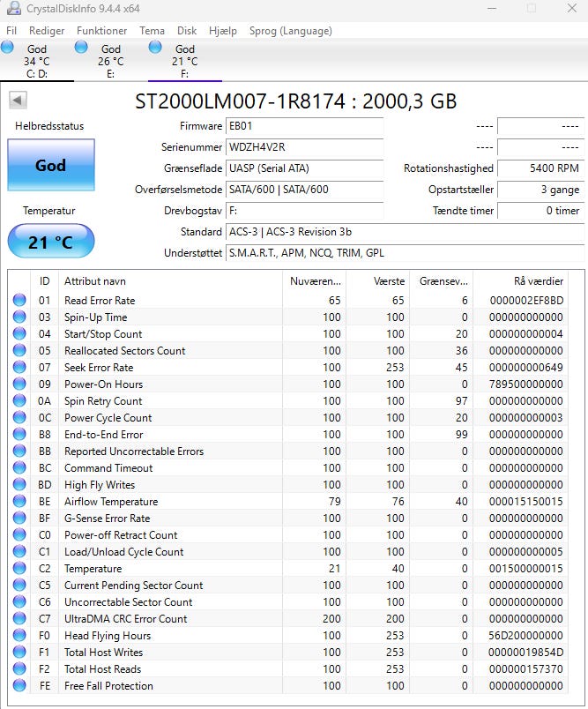The image size is (588, 709).
Task: Open the Rediger menu
Action: [47, 31]
